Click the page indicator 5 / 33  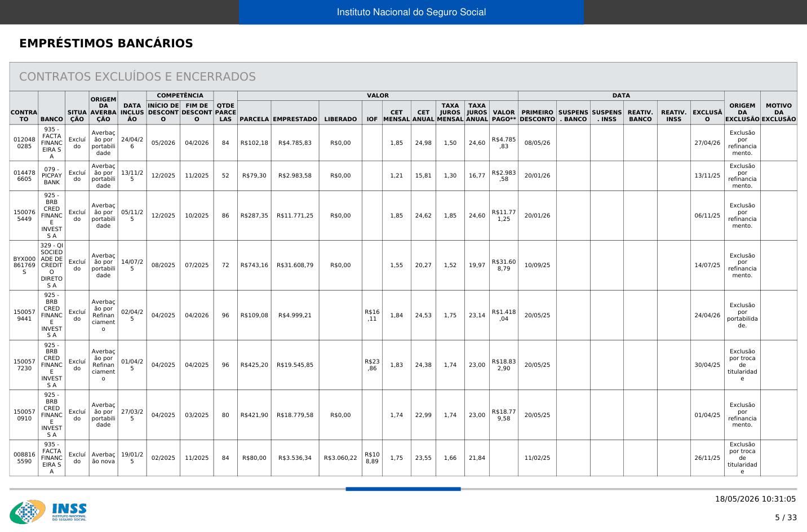pyautogui.click(x=786, y=517)
